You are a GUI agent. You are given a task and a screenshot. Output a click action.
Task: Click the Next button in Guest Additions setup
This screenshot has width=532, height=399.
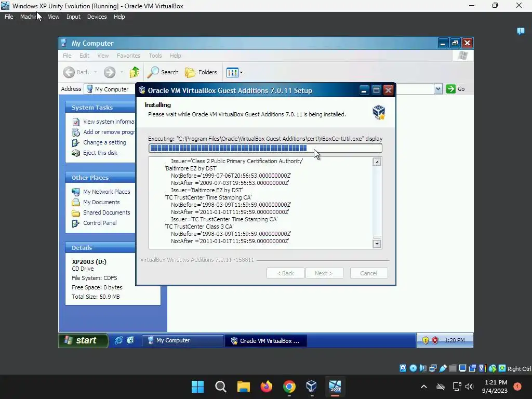[x=324, y=273]
